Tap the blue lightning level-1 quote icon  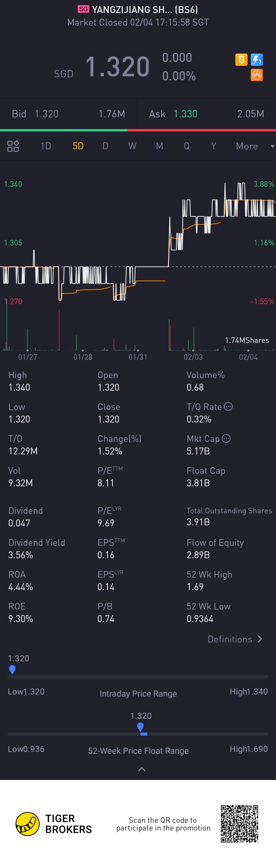click(x=257, y=60)
